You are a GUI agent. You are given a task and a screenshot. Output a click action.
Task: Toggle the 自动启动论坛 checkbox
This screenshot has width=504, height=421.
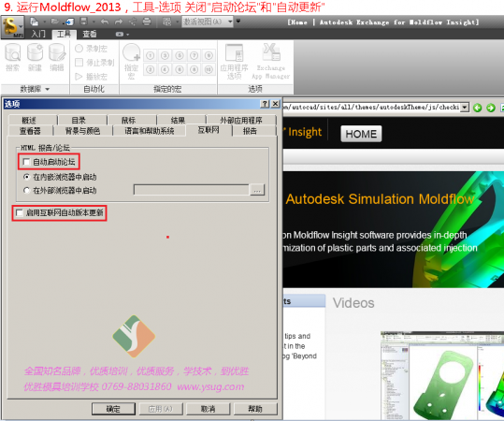pyautogui.click(x=27, y=162)
